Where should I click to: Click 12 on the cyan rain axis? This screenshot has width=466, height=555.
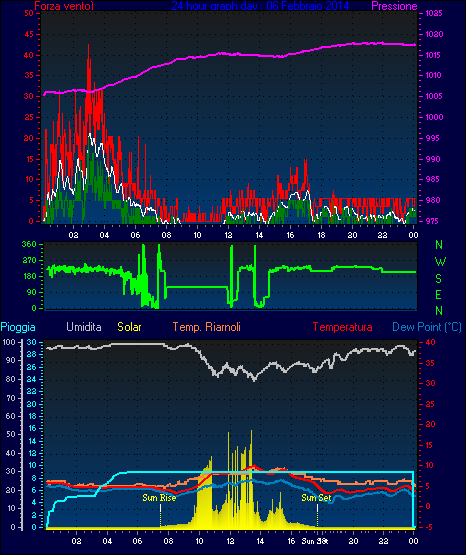pyautogui.click(x=32, y=453)
